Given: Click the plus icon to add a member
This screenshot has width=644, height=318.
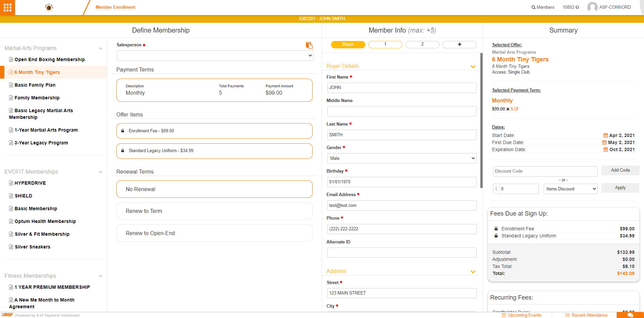Looking at the screenshot, I should (x=460, y=44).
